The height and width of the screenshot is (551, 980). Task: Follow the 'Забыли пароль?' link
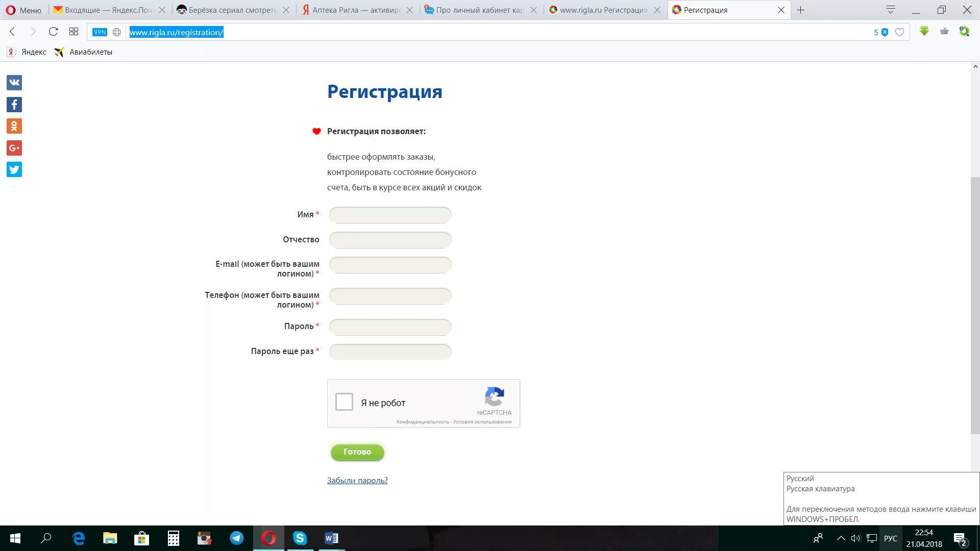(357, 480)
